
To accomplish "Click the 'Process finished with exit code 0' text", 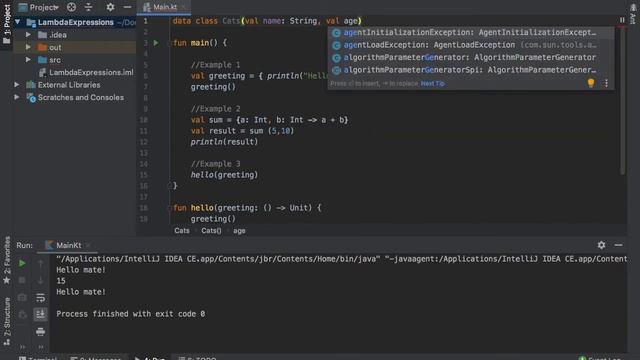I will tap(131, 314).
